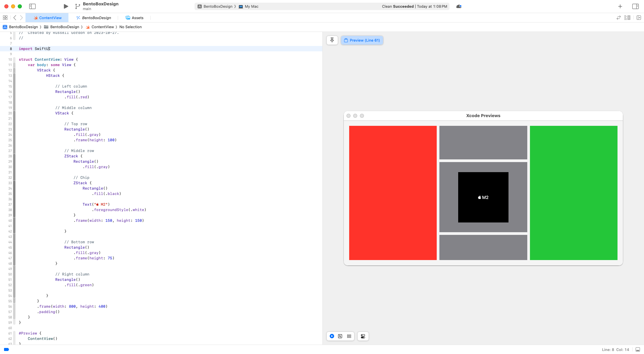Image resolution: width=644 pixels, height=354 pixels.
Task: Switch to the Assets tab
Action: (135, 18)
